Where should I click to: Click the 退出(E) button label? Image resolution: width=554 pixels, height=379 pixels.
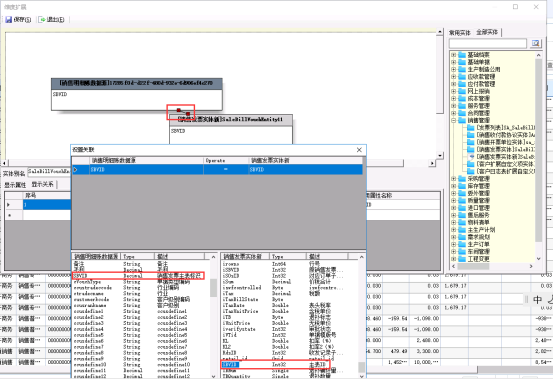pyautogui.click(x=55, y=20)
